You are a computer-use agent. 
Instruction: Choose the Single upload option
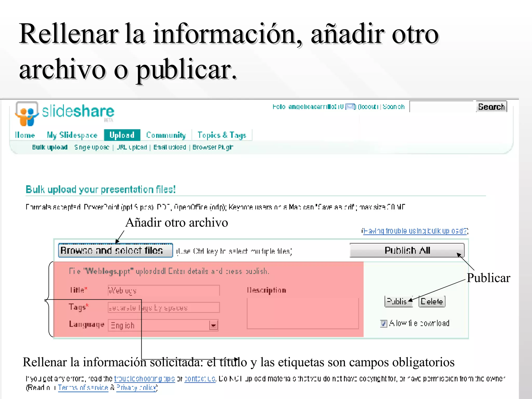coord(92,147)
